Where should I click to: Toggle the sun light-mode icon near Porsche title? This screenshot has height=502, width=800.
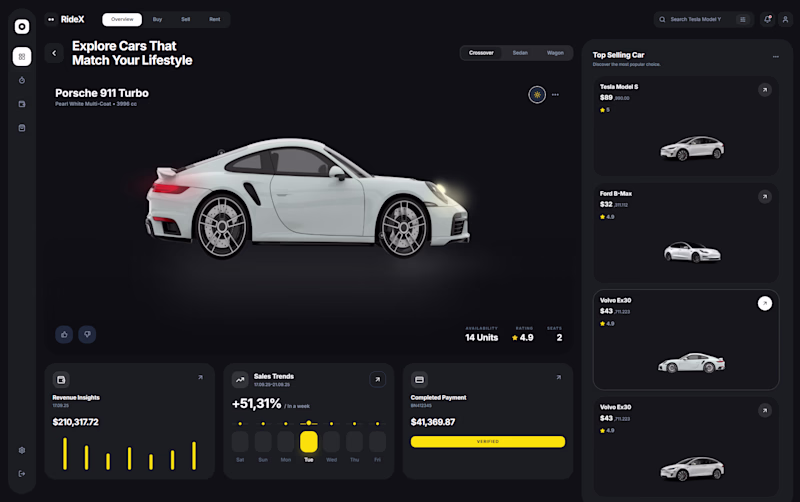pyautogui.click(x=537, y=94)
